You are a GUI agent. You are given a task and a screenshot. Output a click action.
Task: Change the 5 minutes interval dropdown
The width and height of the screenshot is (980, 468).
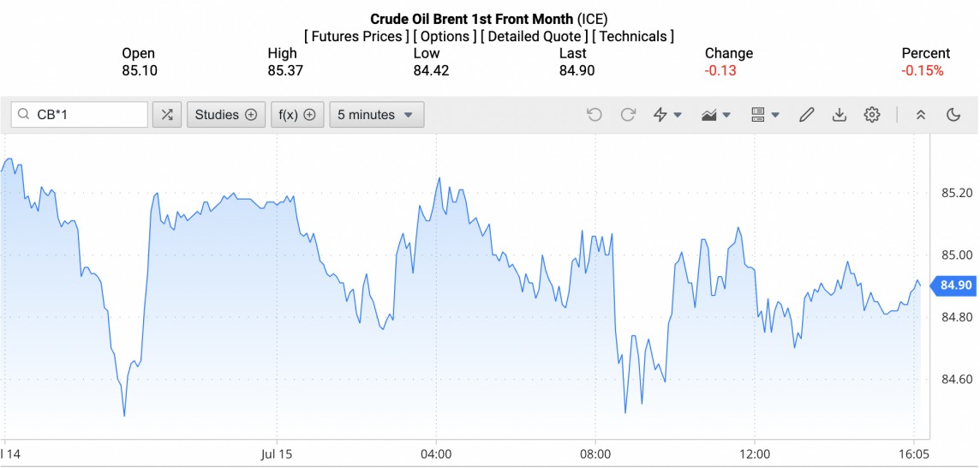pos(376,115)
